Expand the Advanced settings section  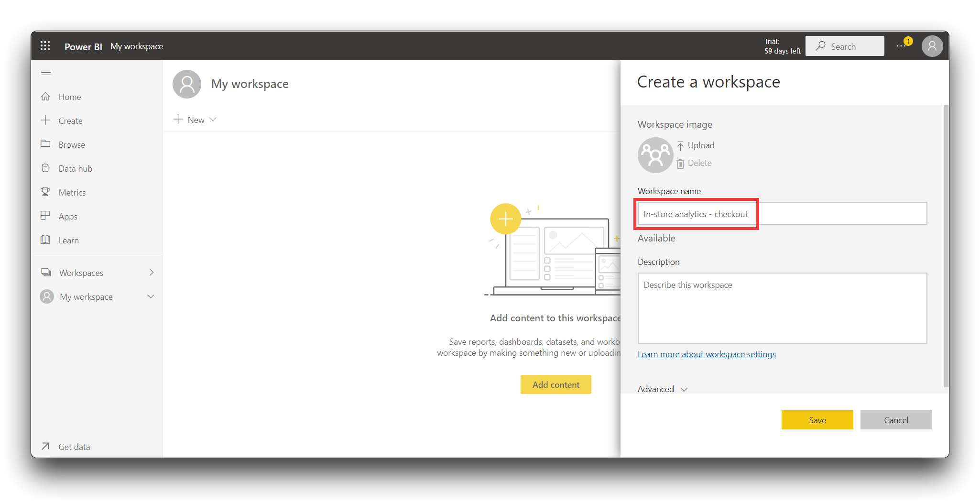tap(663, 389)
